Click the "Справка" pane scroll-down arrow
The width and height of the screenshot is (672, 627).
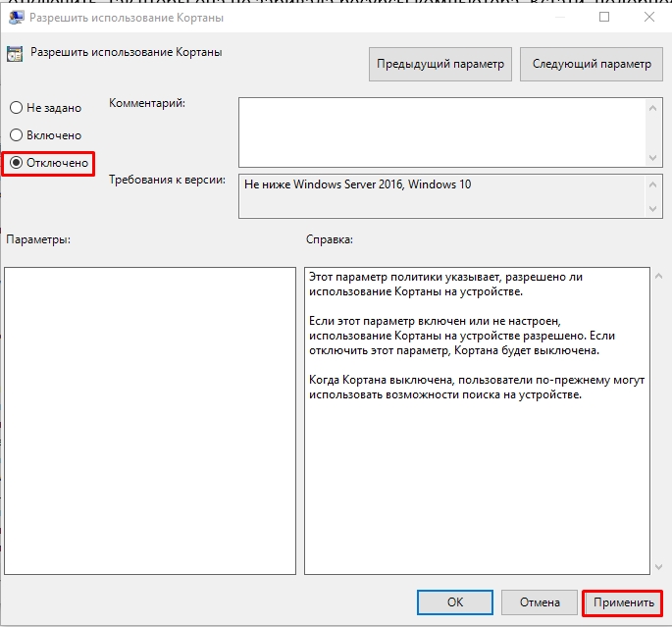click(x=659, y=567)
